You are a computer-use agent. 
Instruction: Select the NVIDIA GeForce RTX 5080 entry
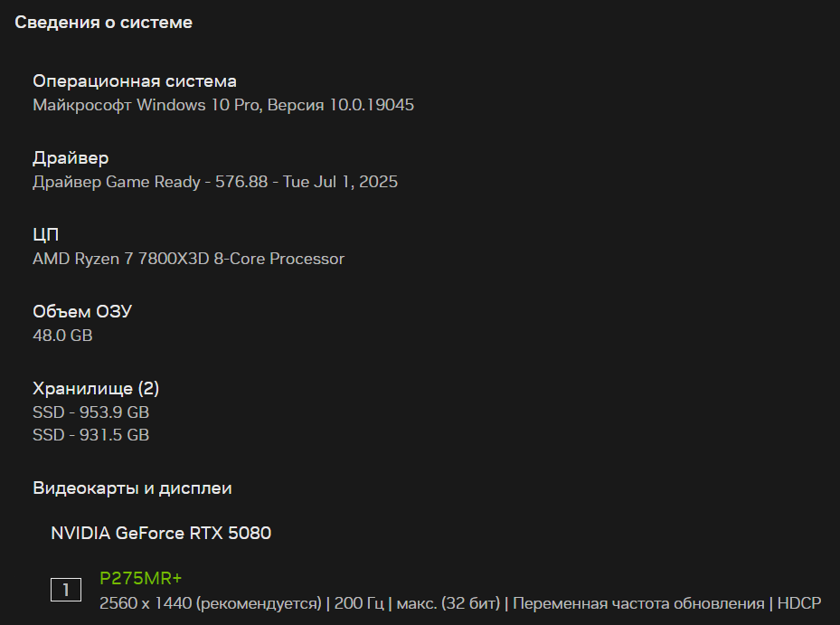(x=161, y=533)
